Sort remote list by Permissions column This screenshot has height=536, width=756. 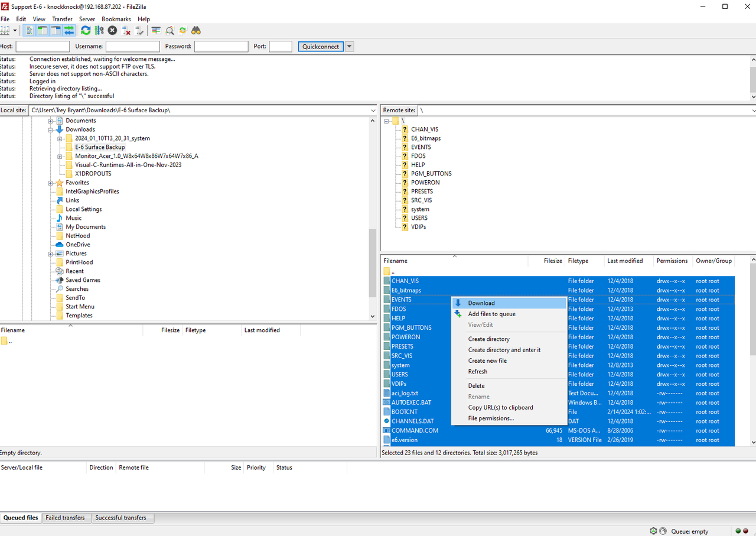click(673, 261)
